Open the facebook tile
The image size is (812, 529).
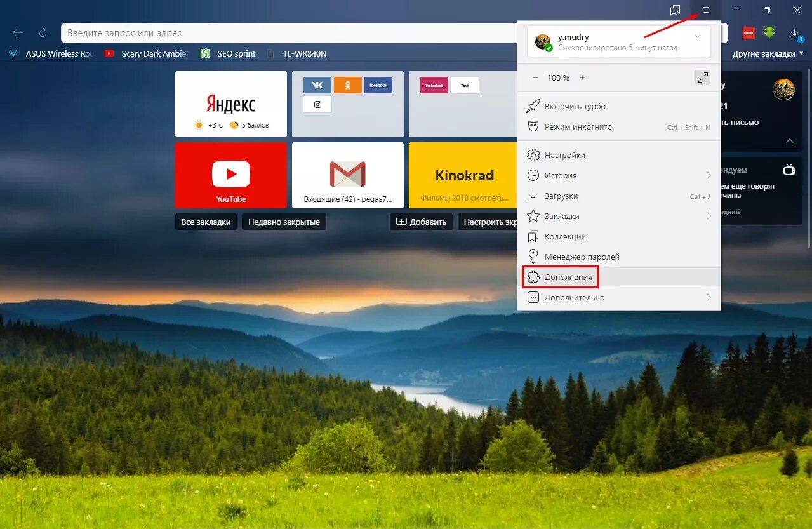pos(378,85)
